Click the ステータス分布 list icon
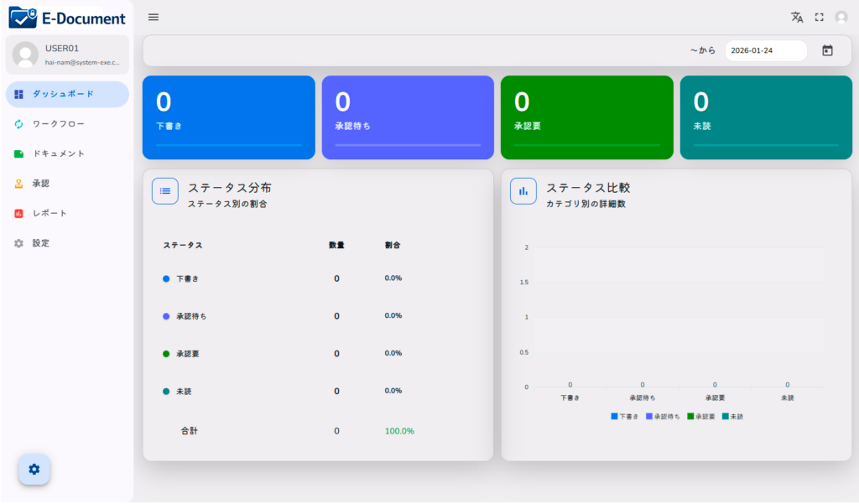This screenshot has height=504, width=859. point(165,191)
